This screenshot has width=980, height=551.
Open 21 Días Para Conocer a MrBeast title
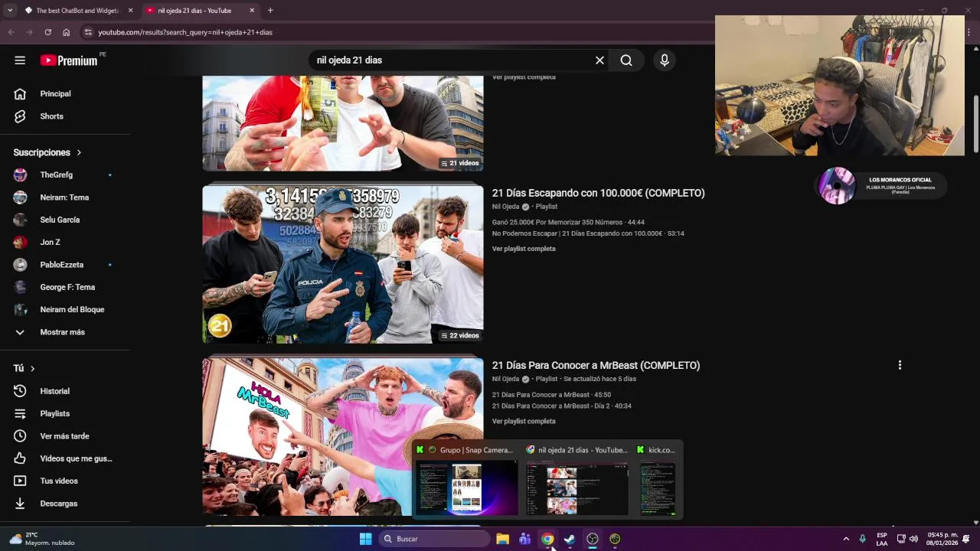tap(596, 365)
